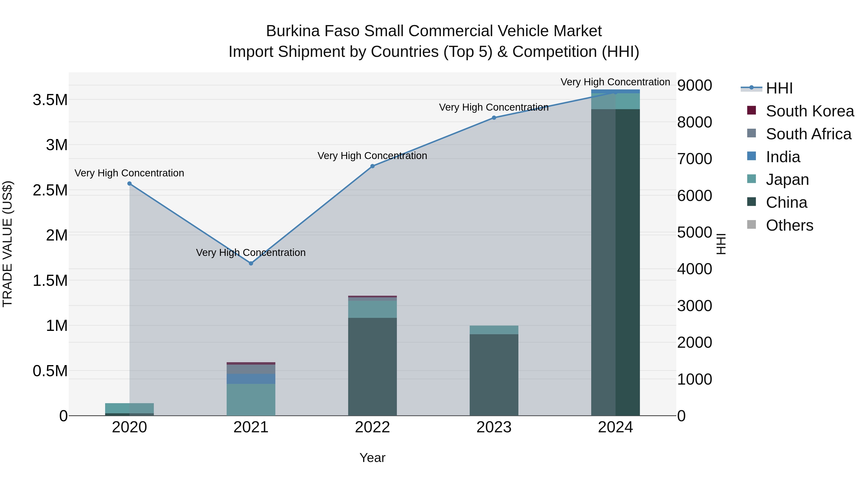Click the 2023 x-axis tick label
The height and width of the screenshot is (488, 868).
pyautogui.click(x=494, y=427)
